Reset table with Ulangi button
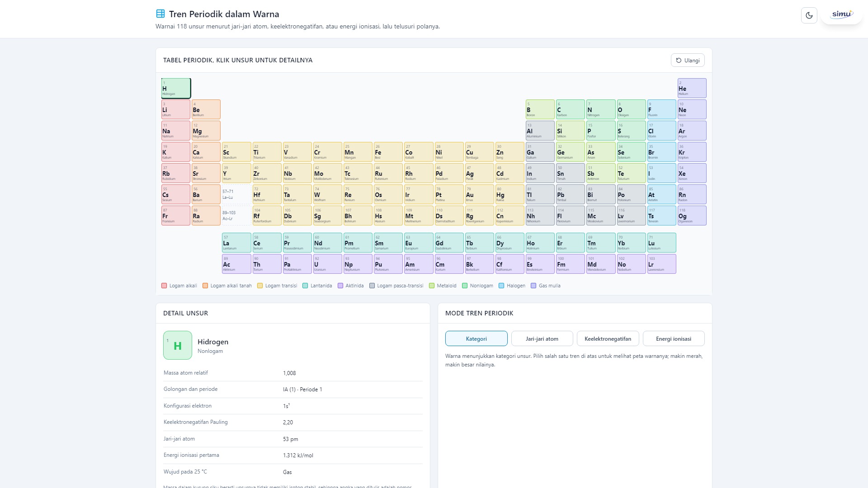The height and width of the screenshot is (488, 868). tap(688, 61)
